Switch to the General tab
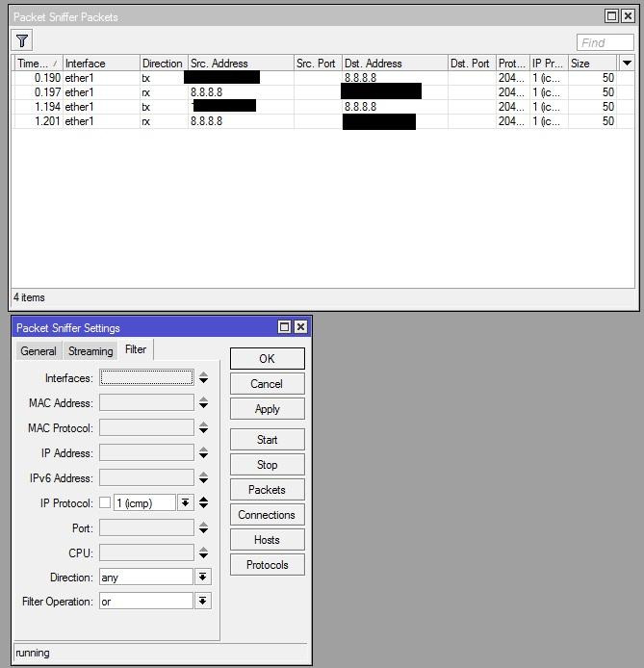Viewport: 644px width, 668px height. [39, 351]
